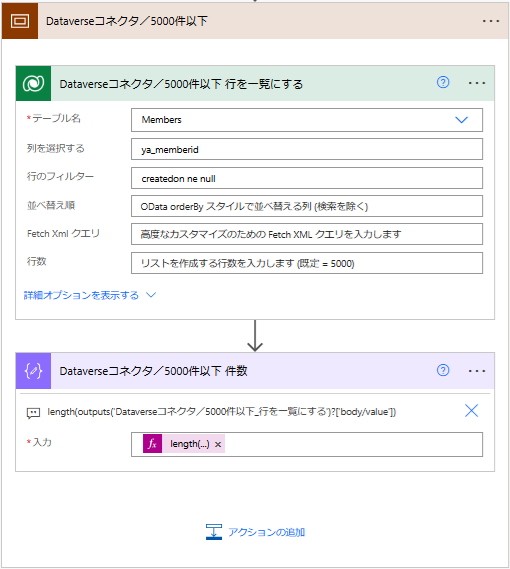Click the scope icon in the brown header
510x569 pixels.
[x=20, y=21]
